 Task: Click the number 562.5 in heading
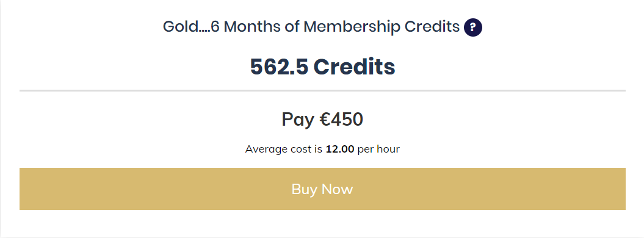click(279, 67)
